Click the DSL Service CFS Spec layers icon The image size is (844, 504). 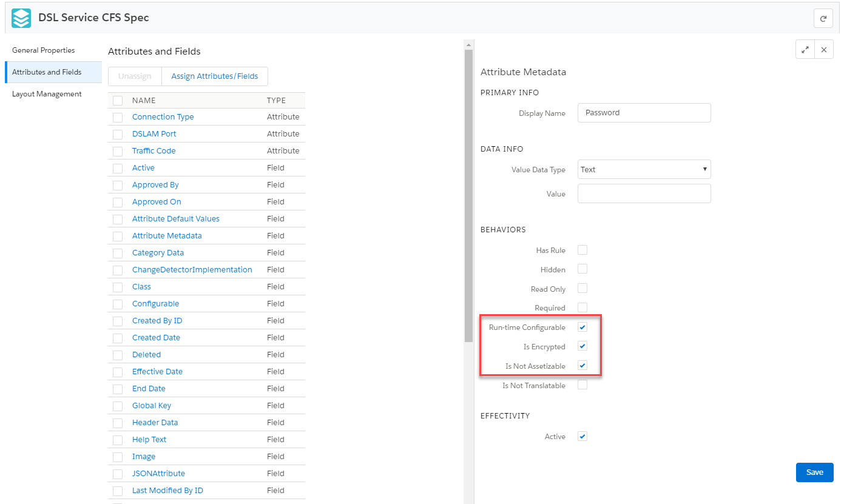tap(21, 18)
